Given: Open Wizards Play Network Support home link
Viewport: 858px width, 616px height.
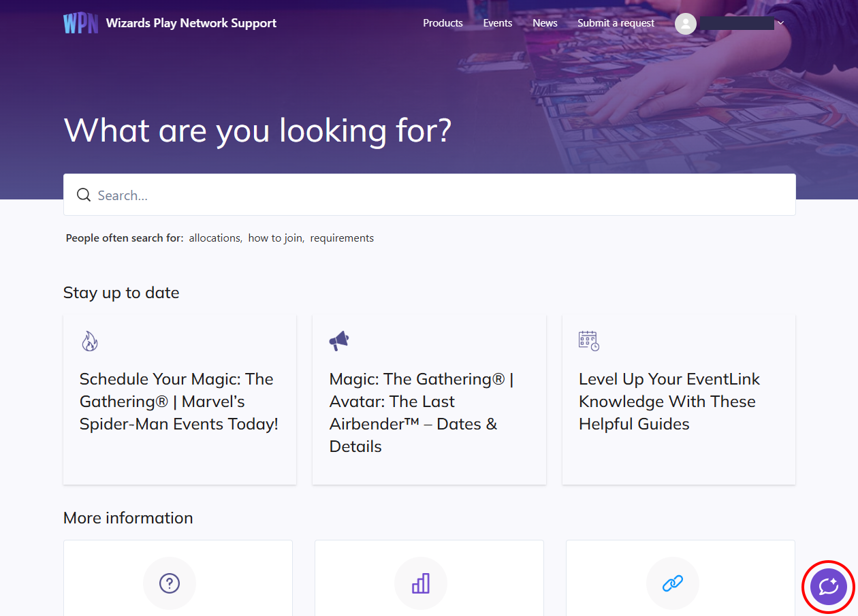Looking at the screenshot, I should coord(191,23).
